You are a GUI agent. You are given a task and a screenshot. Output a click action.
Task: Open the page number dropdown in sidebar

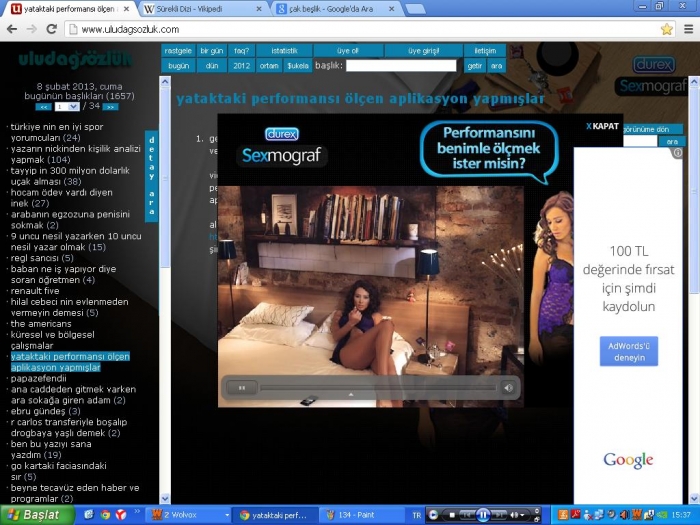tap(67, 107)
